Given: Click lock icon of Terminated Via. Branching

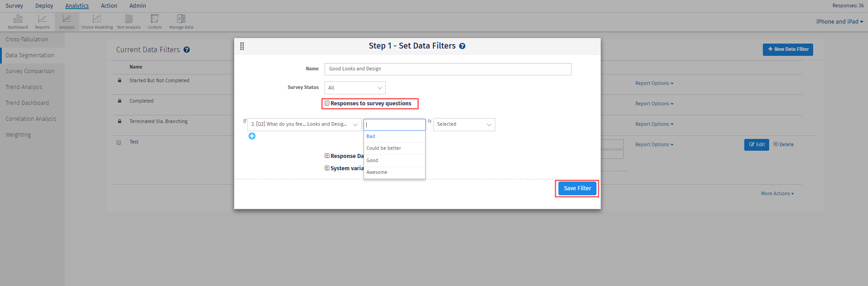Looking at the screenshot, I should 120,121.
